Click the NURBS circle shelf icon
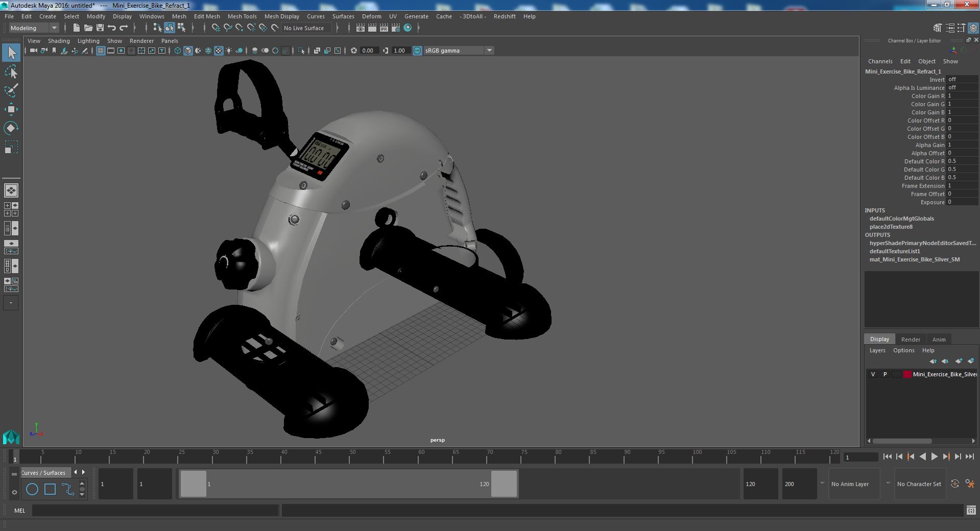 32,489
